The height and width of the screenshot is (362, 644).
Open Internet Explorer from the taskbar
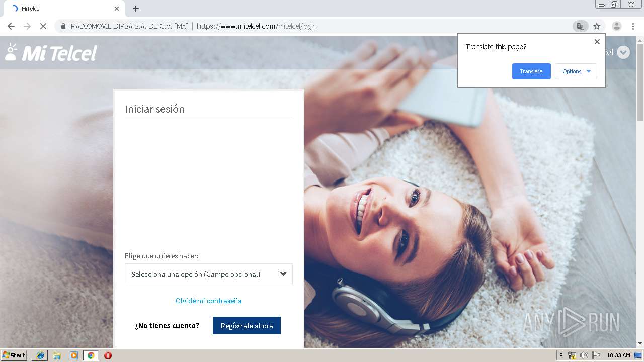click(40, 355)
